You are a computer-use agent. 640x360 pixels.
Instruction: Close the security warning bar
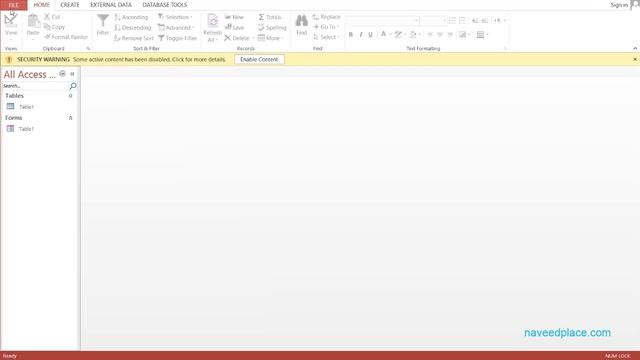point(635,60)
